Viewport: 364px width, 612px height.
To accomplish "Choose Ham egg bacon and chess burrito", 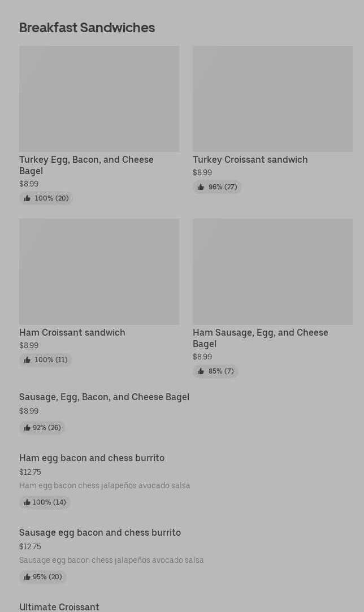I will coord(92,458).
